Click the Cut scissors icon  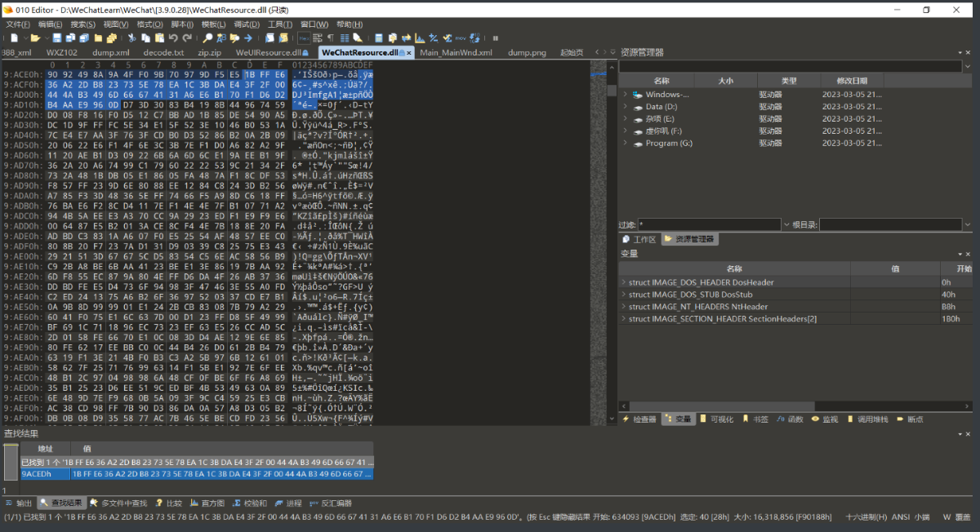point(131,38)
